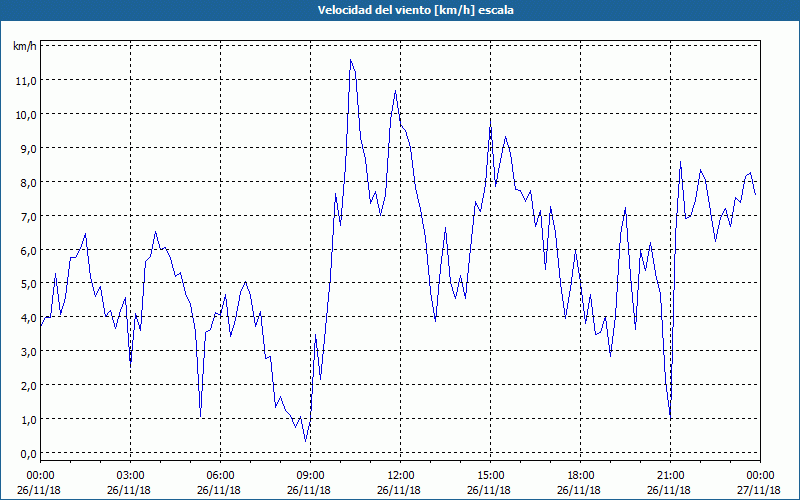The image size is (800, 500).
Task: Click the "15:00" time label
Action: (490, 475)
